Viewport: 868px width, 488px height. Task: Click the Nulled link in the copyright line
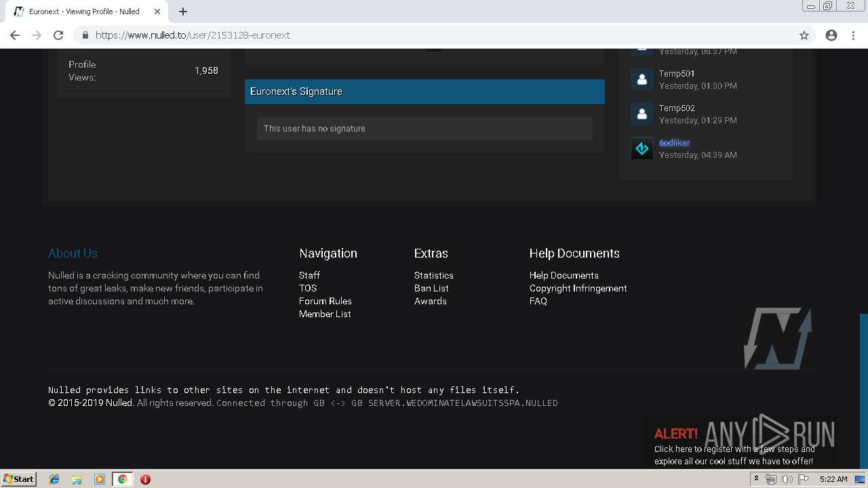coord(119,403)
